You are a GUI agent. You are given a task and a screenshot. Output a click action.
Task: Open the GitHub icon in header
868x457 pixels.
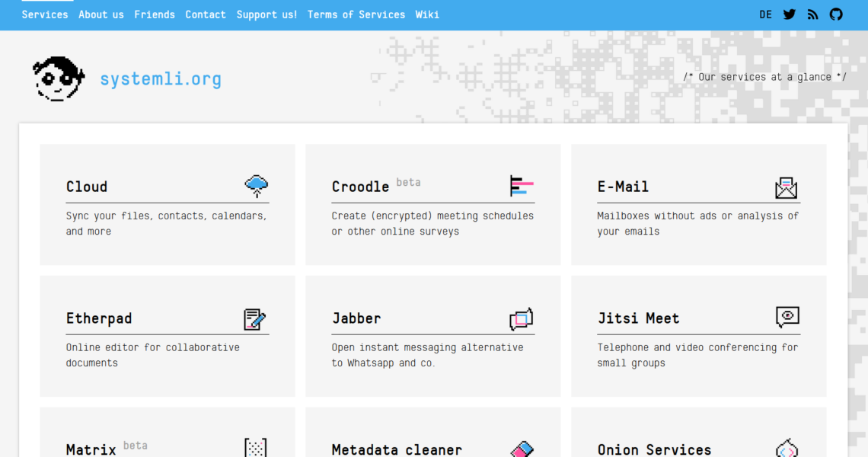[x=836, y=14]
